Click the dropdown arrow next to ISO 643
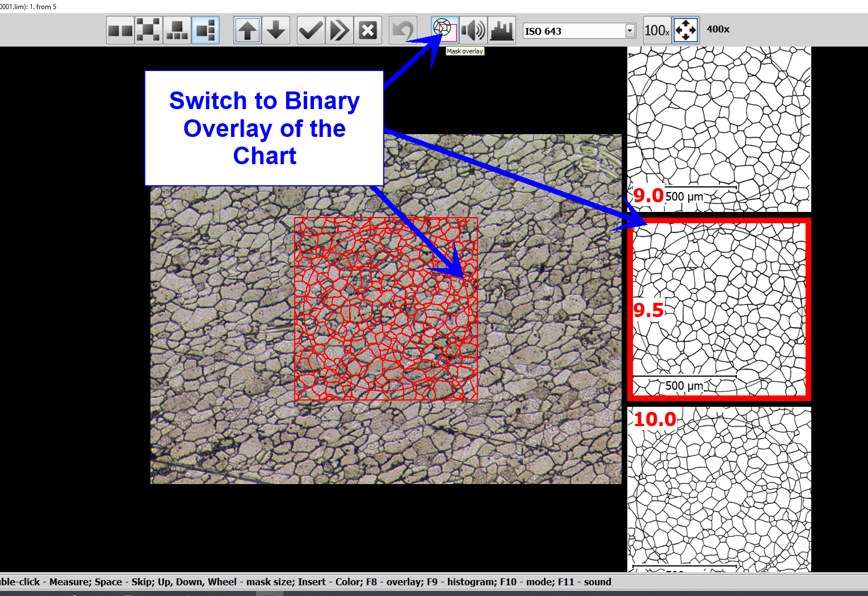The height and width of the screenshot is (596, 868). [x=630, y=31]
